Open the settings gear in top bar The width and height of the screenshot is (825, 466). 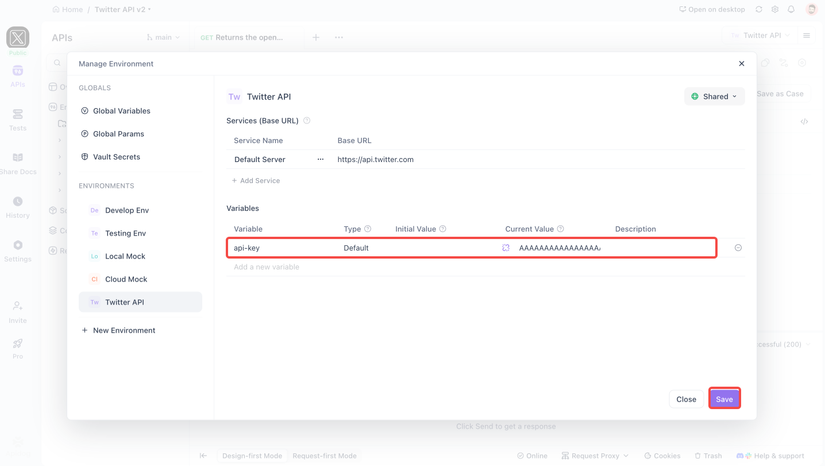[x=775, y=9]
